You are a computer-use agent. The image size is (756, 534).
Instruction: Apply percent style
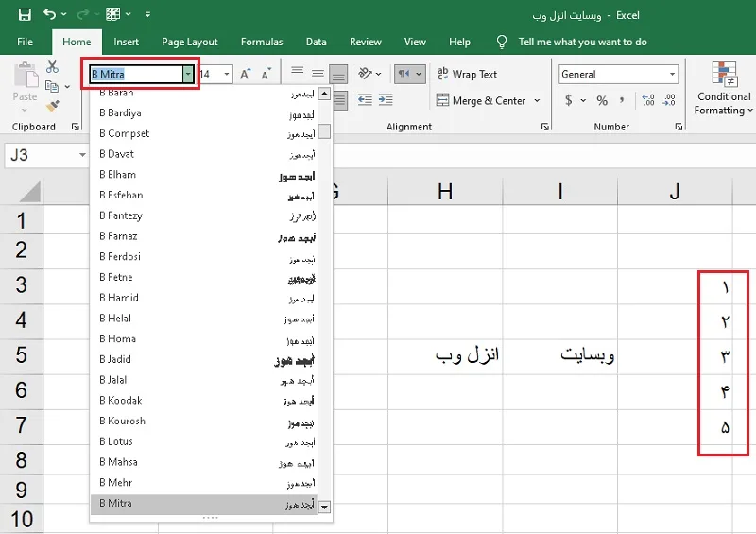coord(602,100)
